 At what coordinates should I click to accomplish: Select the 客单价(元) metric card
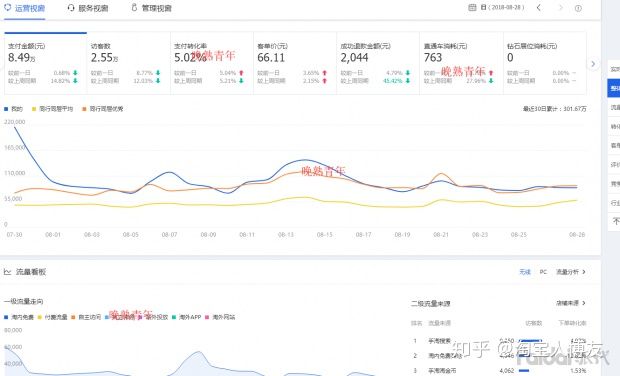[295, 63]
